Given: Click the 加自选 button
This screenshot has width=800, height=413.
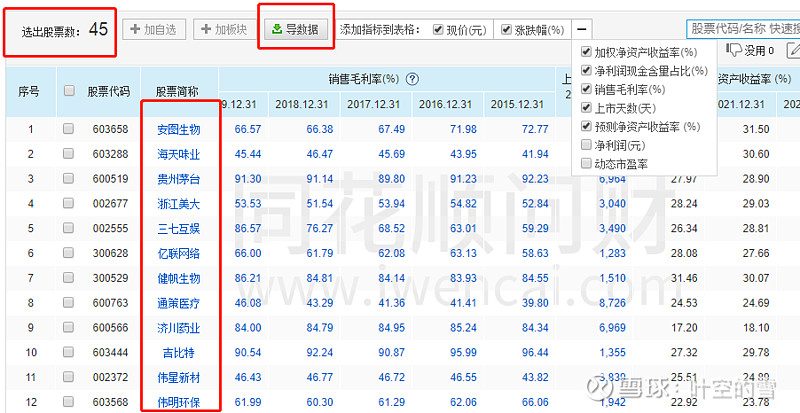Looking at the screenshot, I should pyautogui.click(x=154, y=29).
